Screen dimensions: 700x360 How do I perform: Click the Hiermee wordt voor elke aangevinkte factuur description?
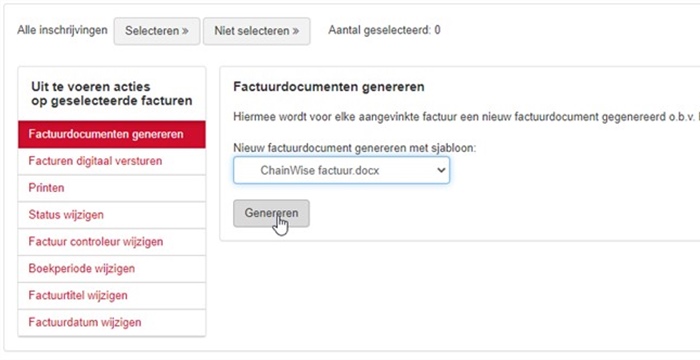click(467, 117)
